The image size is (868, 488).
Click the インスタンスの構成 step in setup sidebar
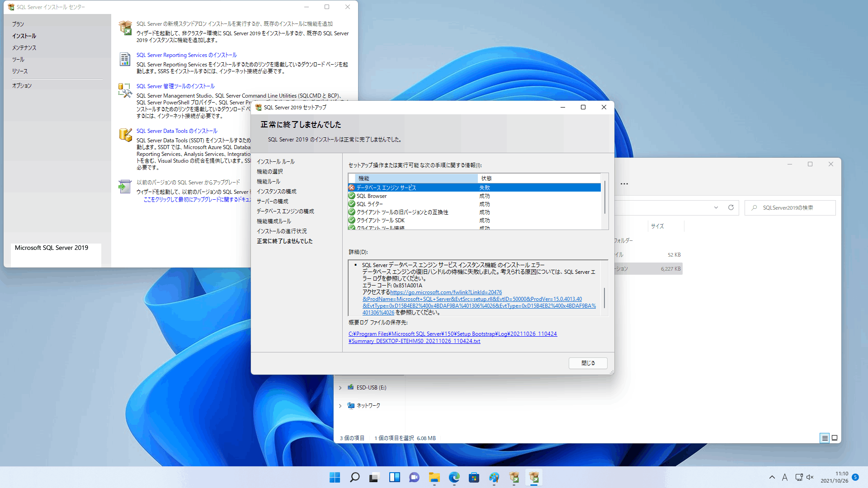(x=276, y=192)
